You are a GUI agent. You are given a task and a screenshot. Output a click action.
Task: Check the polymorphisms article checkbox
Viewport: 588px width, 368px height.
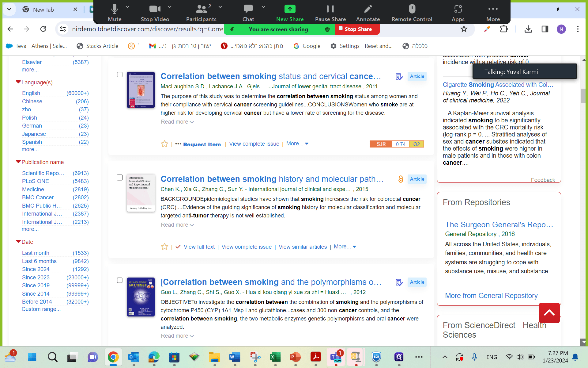pos(120,280)
